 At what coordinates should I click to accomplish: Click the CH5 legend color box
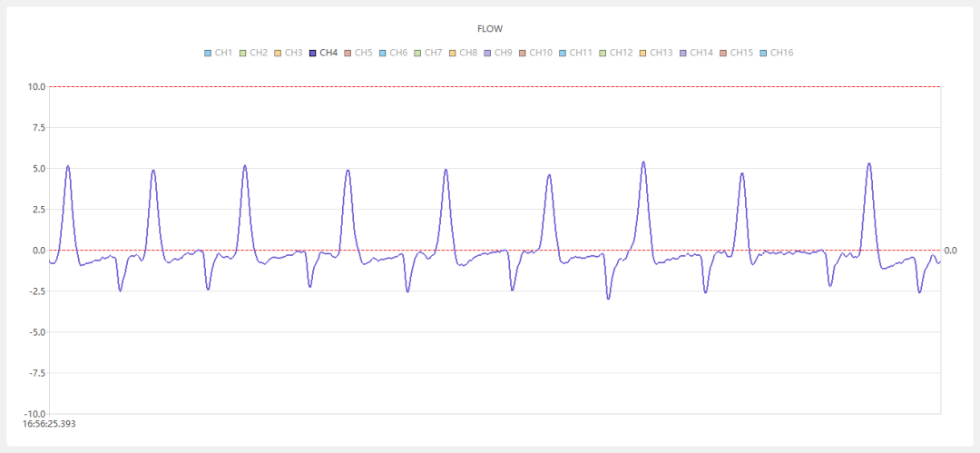348,54
